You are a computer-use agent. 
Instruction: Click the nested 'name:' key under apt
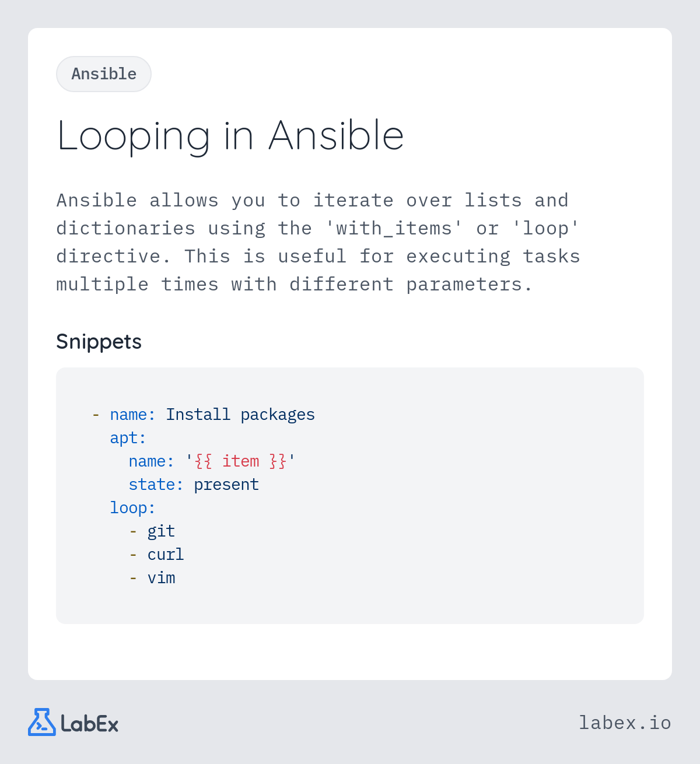(151, 461)
